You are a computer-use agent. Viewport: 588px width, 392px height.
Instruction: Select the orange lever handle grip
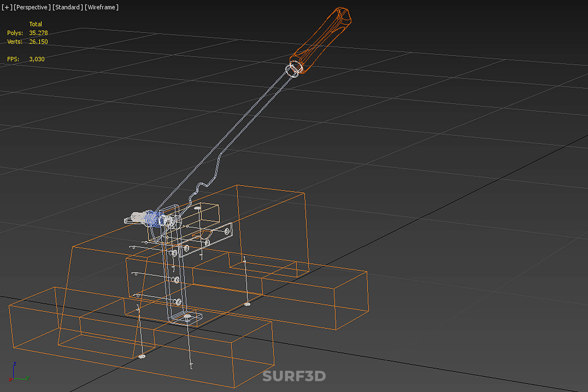[321, 40]
